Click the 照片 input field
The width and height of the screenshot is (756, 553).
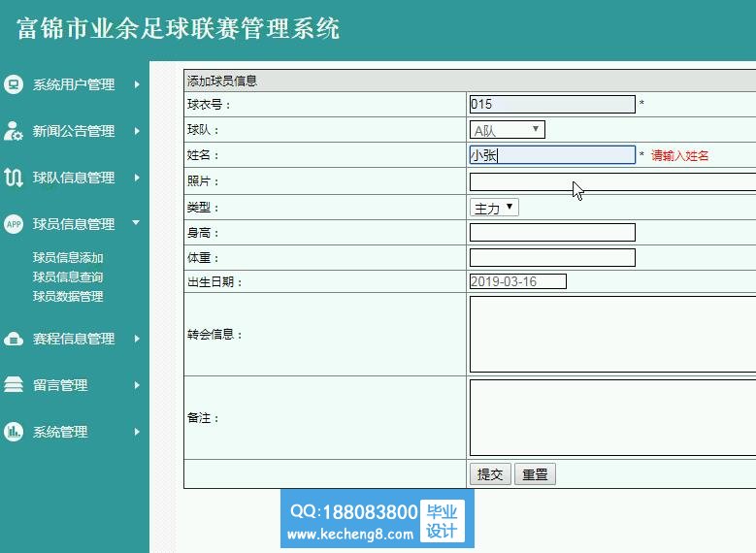coord(612,181)
